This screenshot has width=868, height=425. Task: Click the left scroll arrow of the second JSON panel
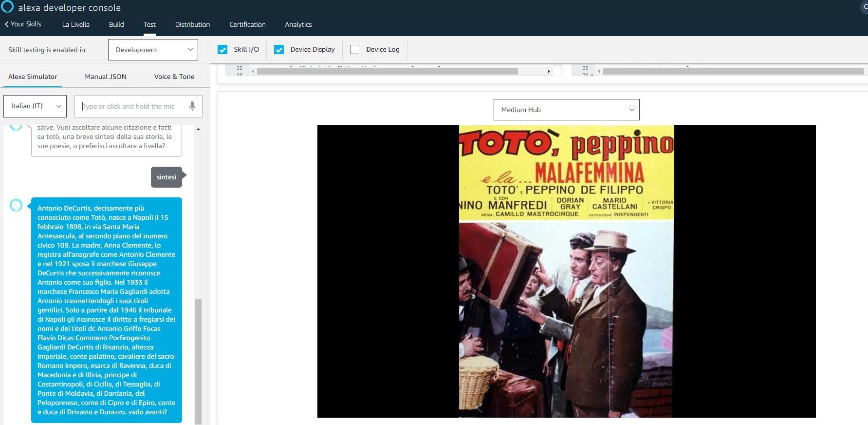pos(599,71)
